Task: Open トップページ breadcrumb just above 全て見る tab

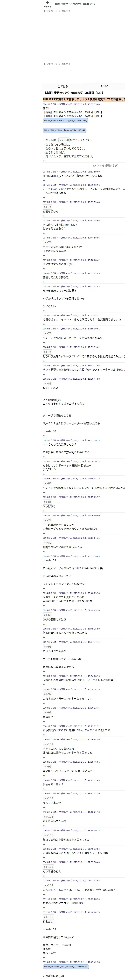Action: click(50, 64)
